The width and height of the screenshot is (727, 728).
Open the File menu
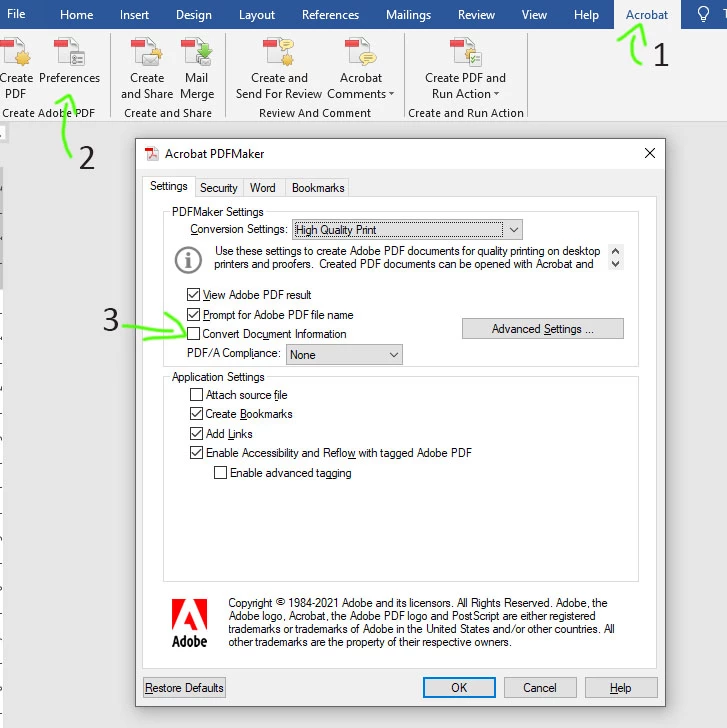pos(16,14)
